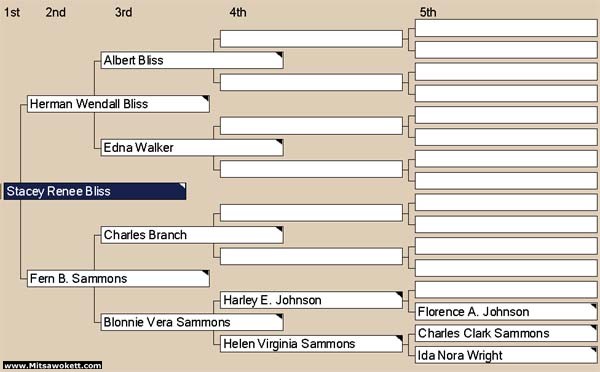This screenshot has width=600, height=372.
Task: Click the empty father box above Florence A. Johnson
Action: (506, 290)
